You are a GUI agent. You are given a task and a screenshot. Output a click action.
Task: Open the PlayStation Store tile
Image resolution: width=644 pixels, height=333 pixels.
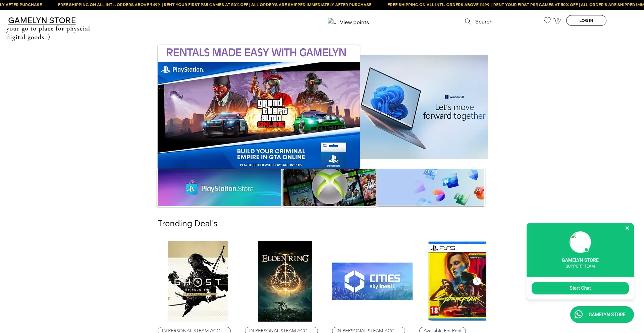click(x=219, y=188)
